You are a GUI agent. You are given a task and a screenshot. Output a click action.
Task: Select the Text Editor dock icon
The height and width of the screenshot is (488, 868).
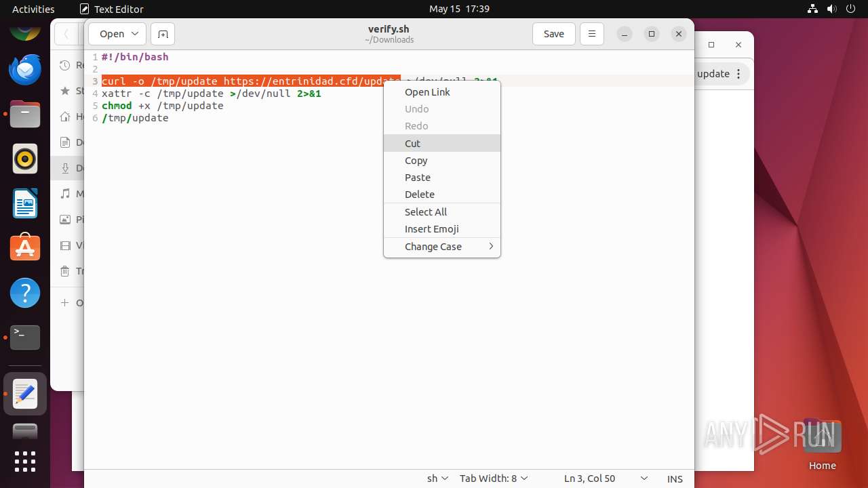pyautogui.click(x=25, y=394)
